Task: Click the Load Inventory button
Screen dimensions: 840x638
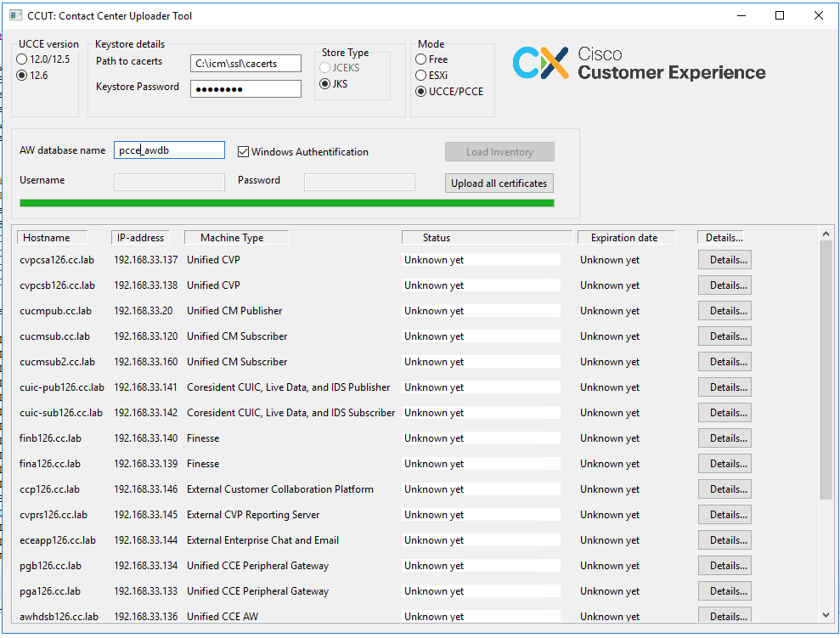Action: [499, 152]
